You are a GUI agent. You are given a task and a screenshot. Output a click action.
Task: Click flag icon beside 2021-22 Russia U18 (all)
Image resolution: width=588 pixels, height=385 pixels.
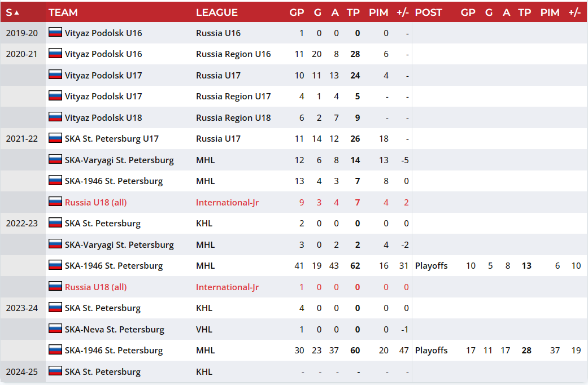point(55,202)
